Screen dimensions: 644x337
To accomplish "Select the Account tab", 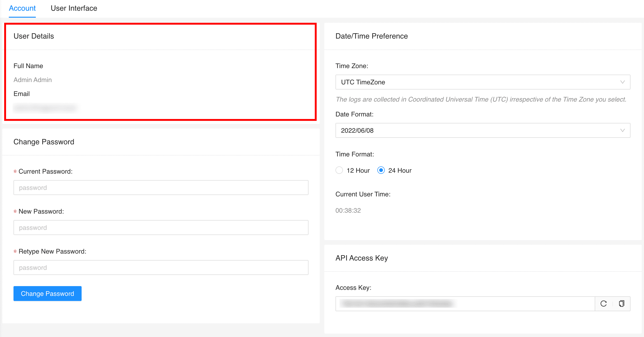I will pos(22,8).
